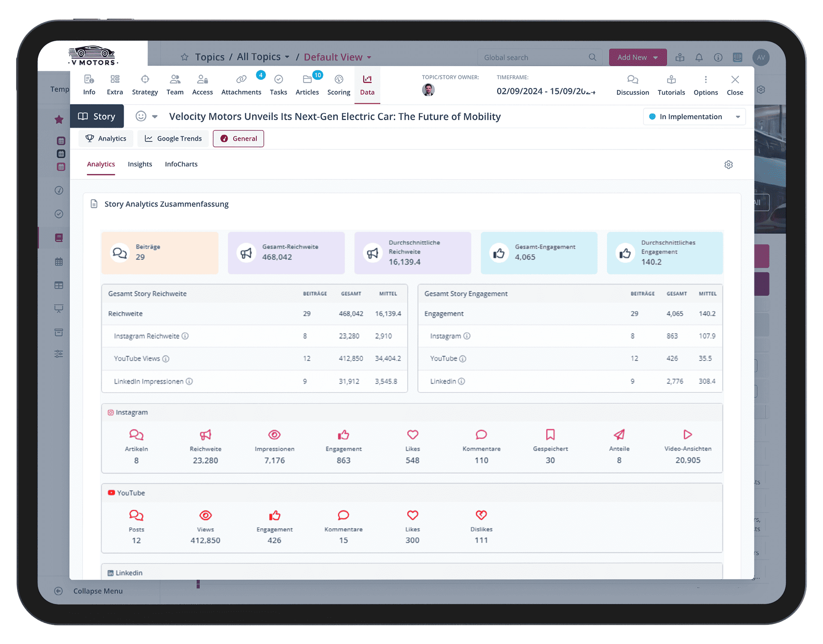823x644 pixels.
Task: Click the Story button
Action: tap(97, 116)
